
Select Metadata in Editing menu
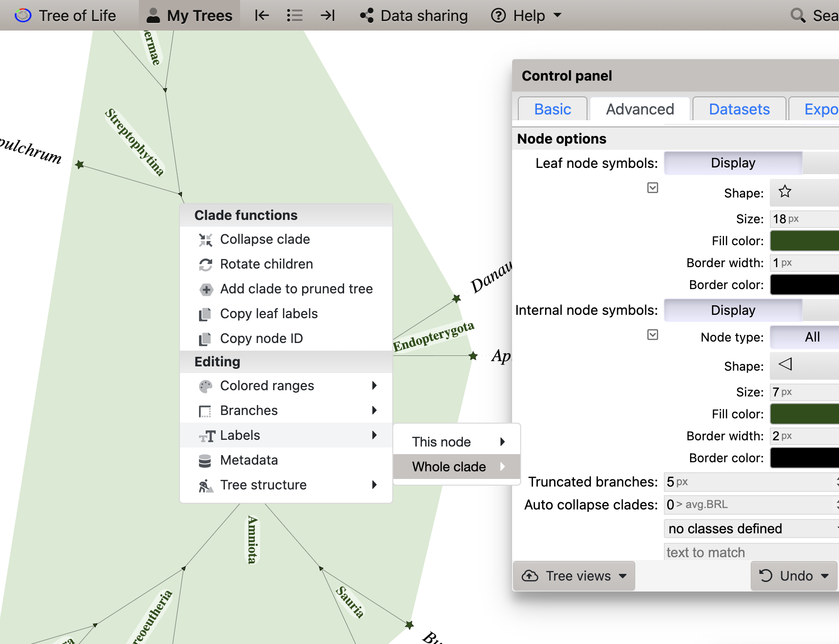click(286, 460)
